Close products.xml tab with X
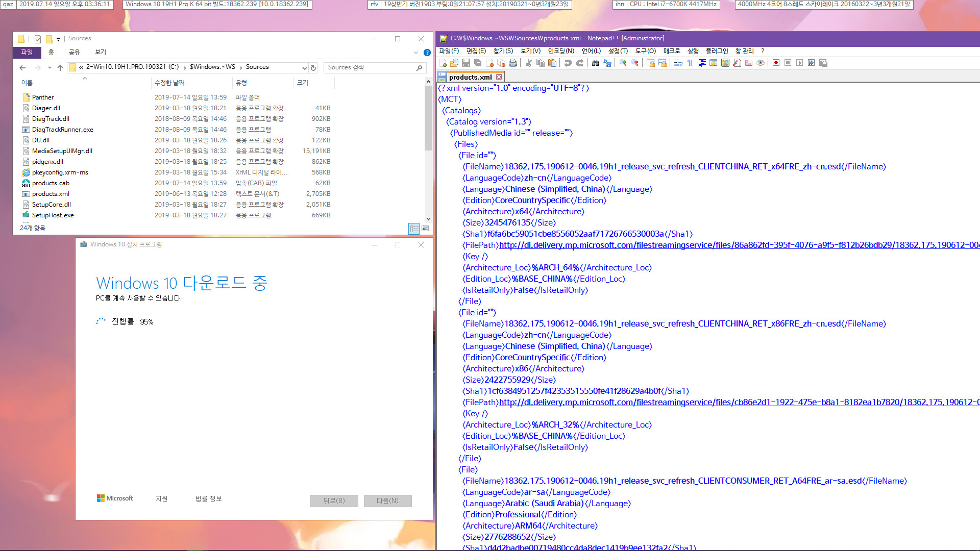The image size is (980, 551). click(x=499, y=77)
